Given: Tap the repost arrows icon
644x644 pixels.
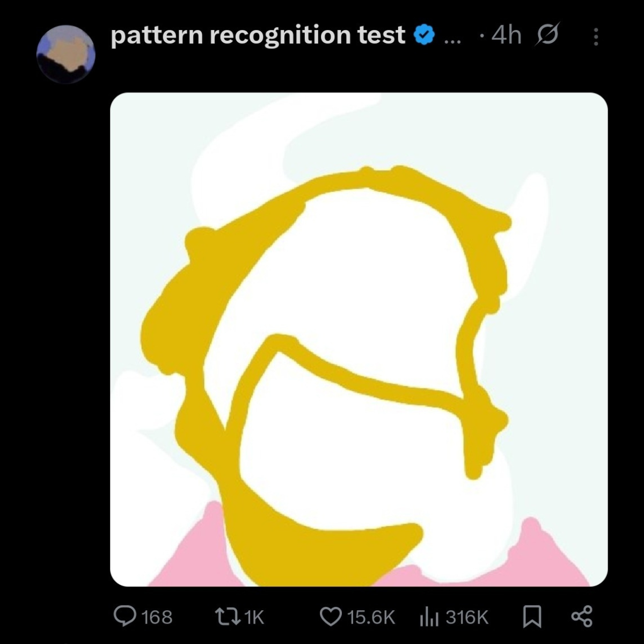Looking at the screenshot, I should [227, 617].
